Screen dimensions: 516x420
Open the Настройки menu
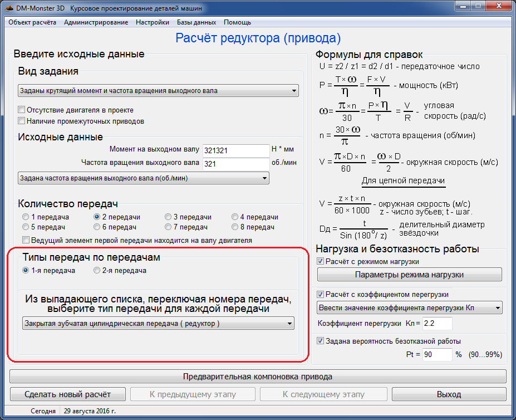(153, 22)
